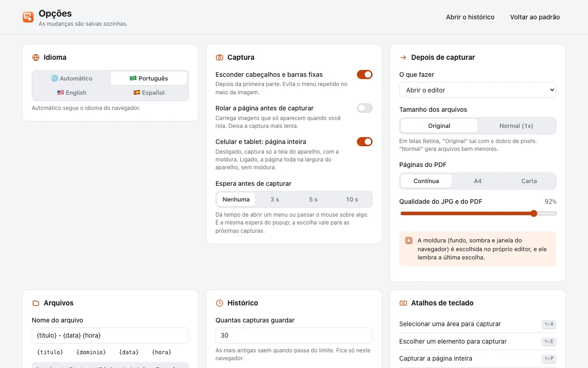Choose 5 s wait before capture

[x=313, y=200]
